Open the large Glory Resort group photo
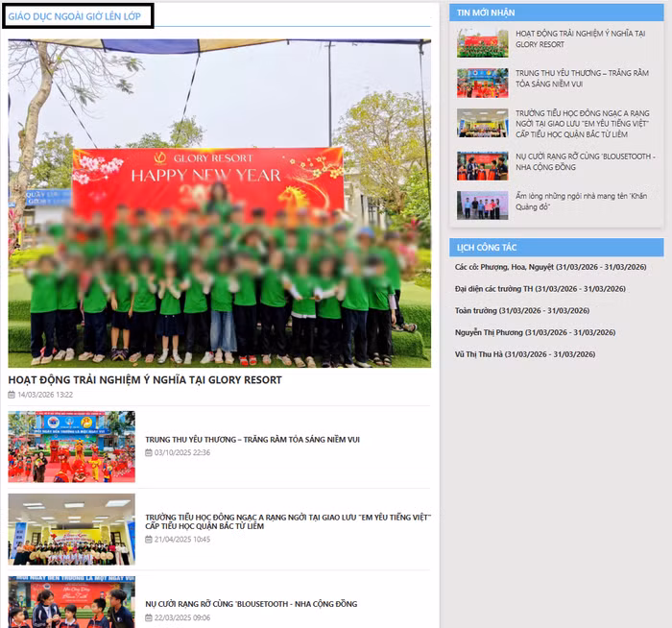672x628 pixels. pos(220,204)
